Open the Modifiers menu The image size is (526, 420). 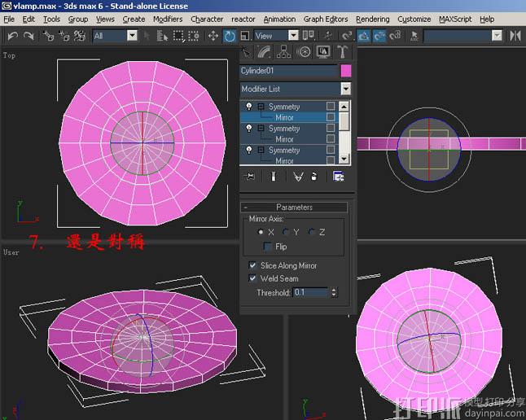pyautogui.click(x=168, y=19)
